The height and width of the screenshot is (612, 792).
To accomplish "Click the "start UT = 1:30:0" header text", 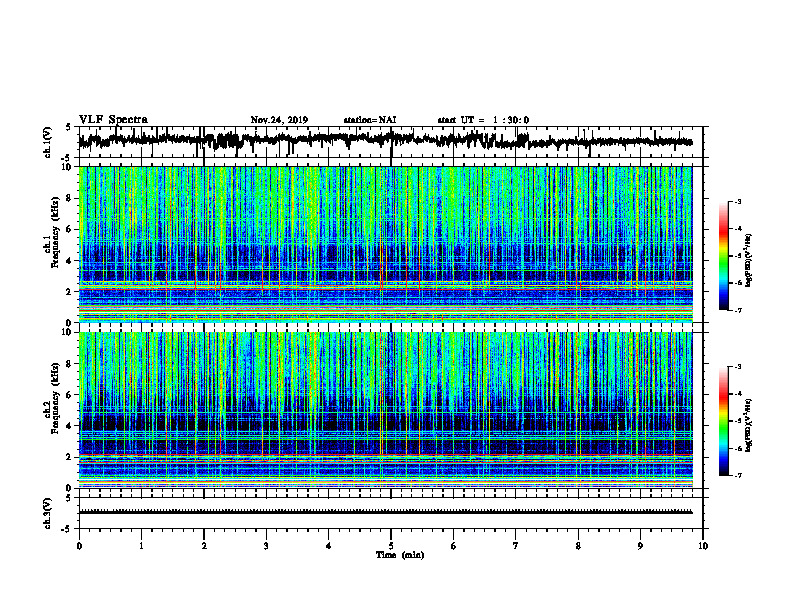I will coord(483,120).
